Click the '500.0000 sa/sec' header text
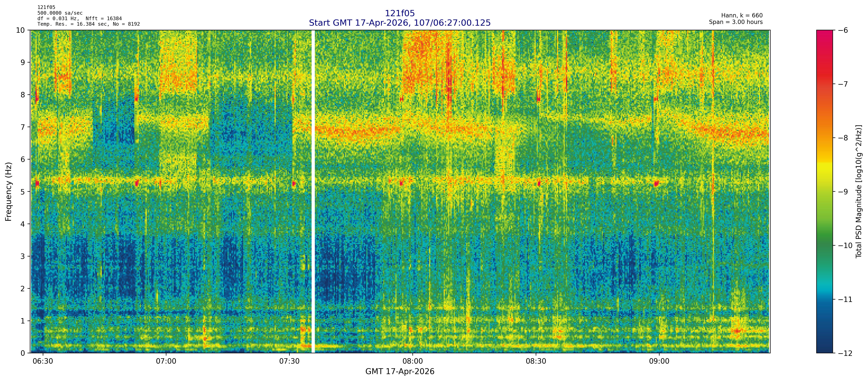The image size is (868, 381). (x=60, y=13)
